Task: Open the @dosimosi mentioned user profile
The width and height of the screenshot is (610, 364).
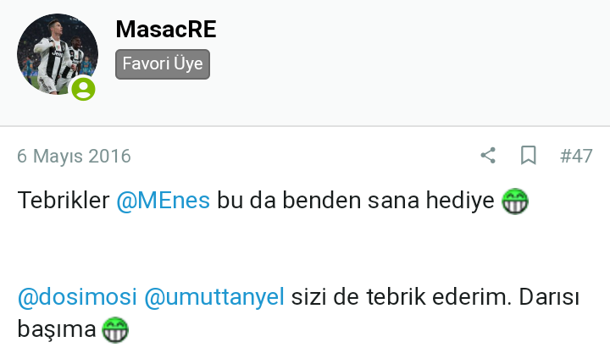Action: point(77,298)
